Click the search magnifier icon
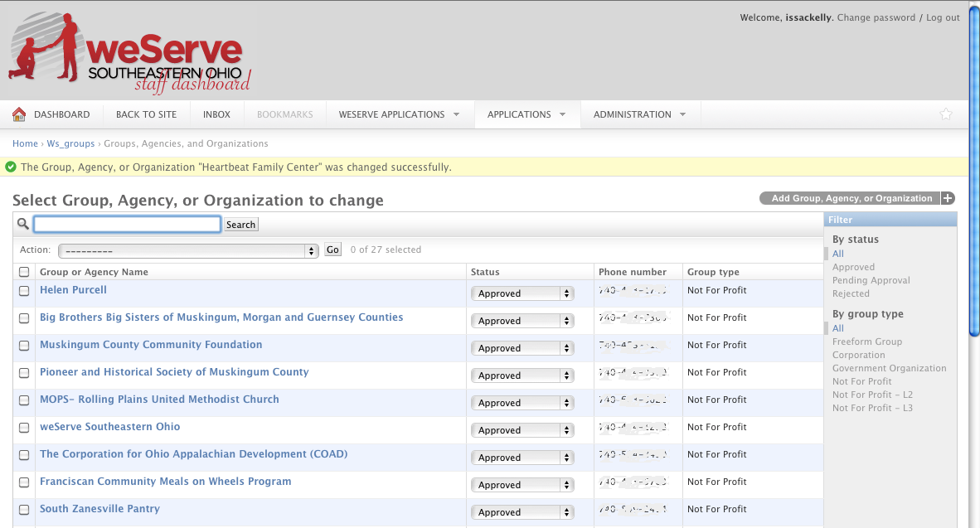 (x=23, y=224)
